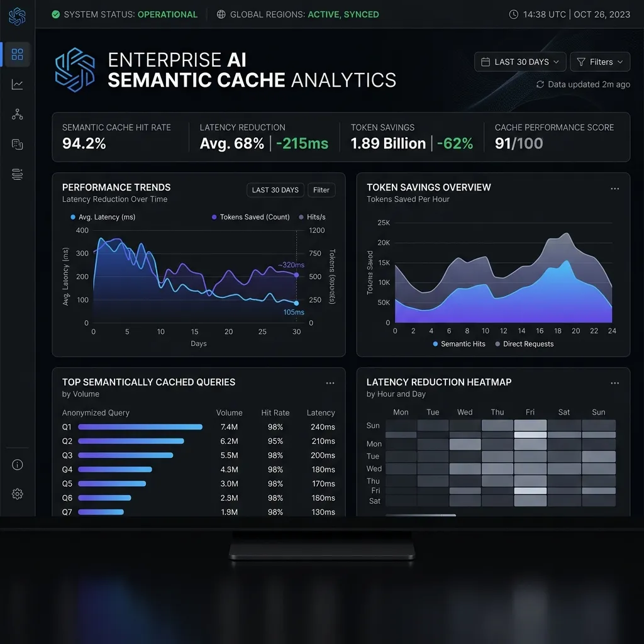This screenshot has width=644, height=644.
Task: Click the 240ms latency value
Action: [323, 427]
